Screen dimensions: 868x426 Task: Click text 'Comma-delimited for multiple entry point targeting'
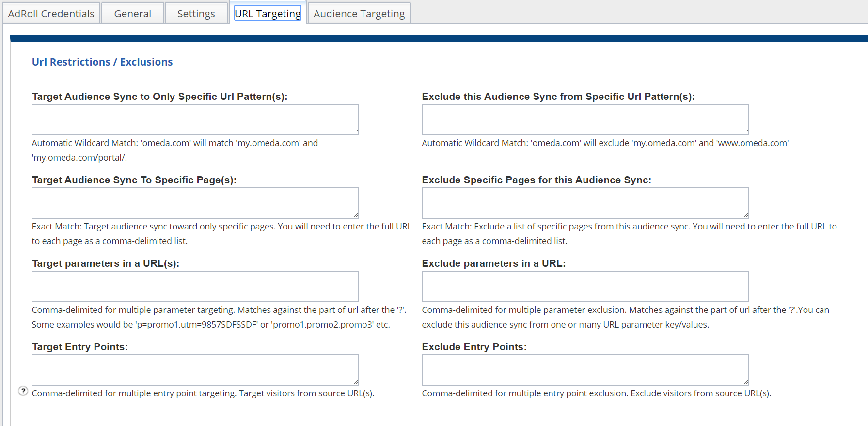pyautogui.click(x=134, y=393)
